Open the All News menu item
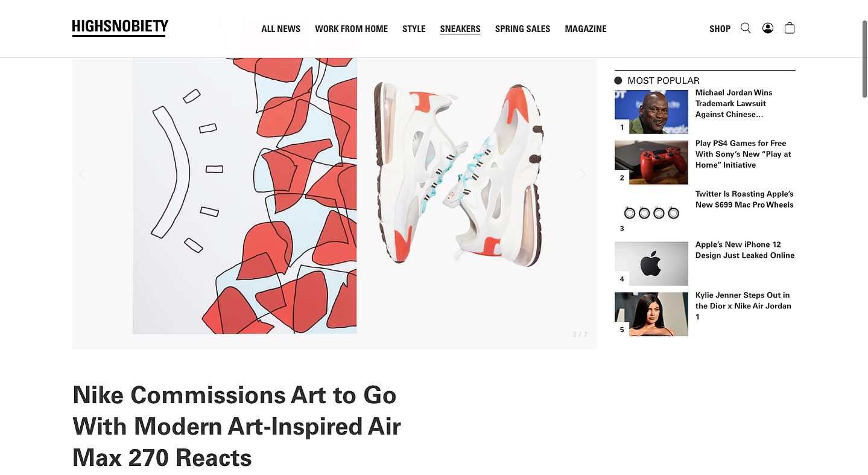Viewport: 868px width, 475px height. pos(280,29)
